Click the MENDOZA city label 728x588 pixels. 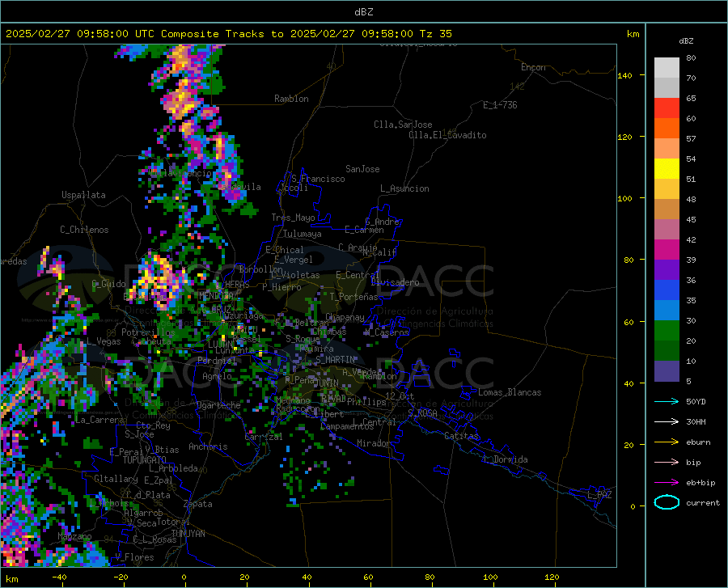216,295
